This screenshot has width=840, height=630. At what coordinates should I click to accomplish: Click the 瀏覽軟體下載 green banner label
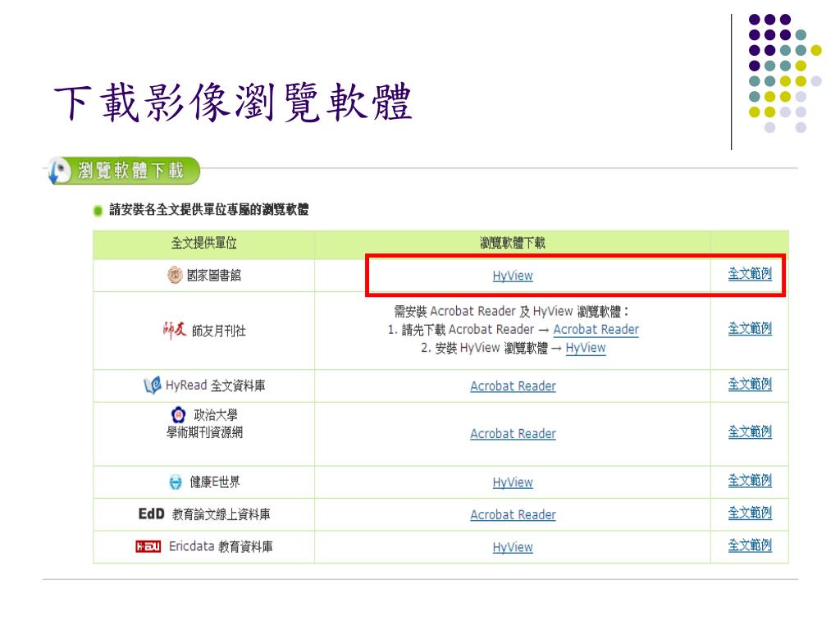click(130, 171)
